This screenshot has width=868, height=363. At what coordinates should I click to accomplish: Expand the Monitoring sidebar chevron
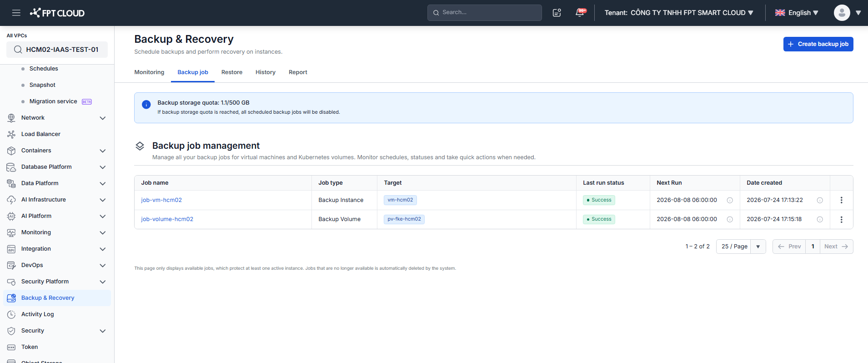point(103,232)
